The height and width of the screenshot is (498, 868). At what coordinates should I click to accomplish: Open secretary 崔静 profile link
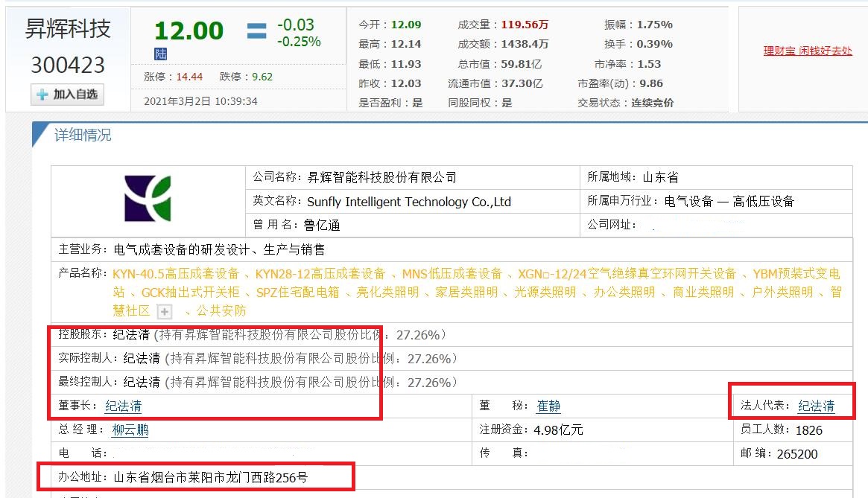coord(548,406)
